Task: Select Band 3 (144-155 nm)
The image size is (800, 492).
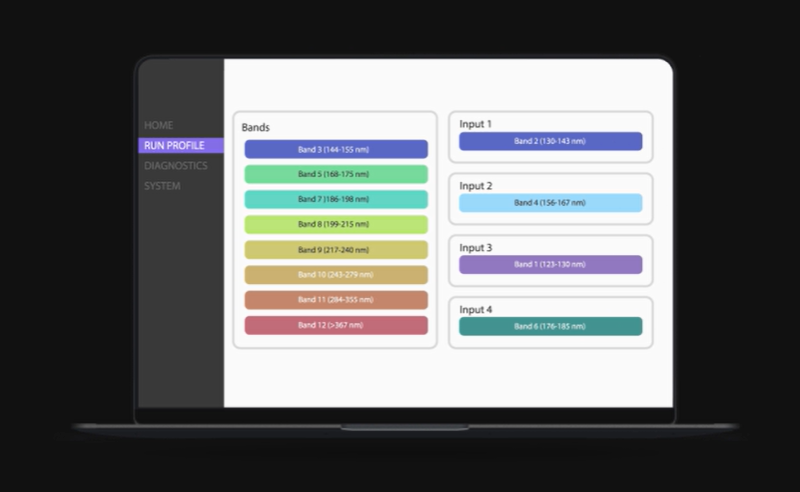Action: coord(335,149)
